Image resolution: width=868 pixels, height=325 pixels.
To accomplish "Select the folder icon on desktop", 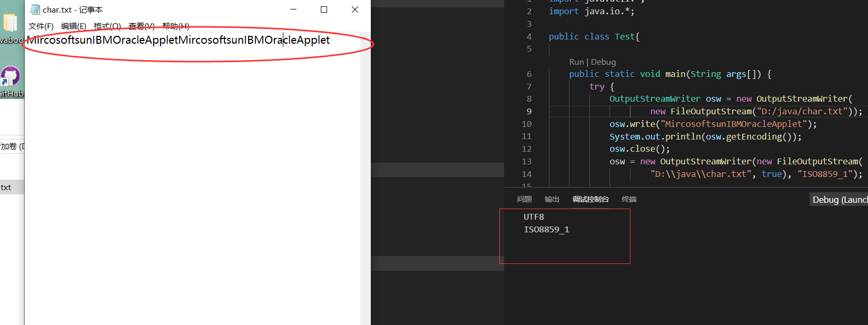I will pyautogui.click(x=11, y=24).
